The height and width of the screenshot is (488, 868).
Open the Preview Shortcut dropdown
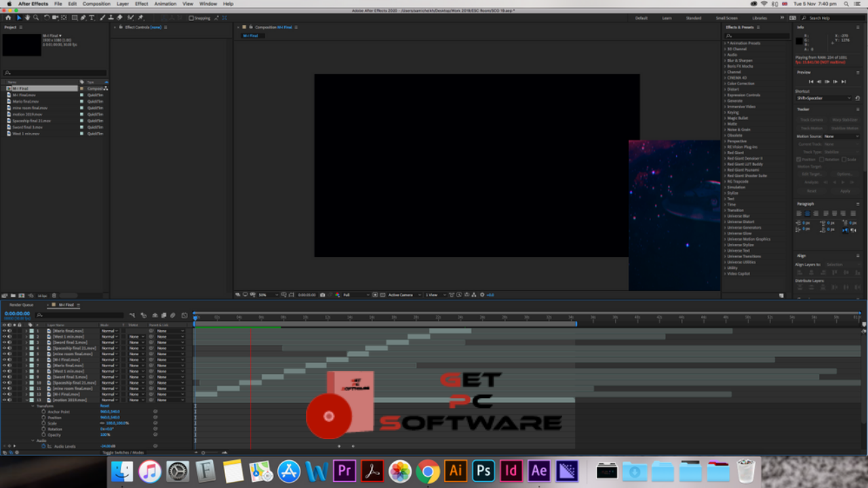tap(824, 98)
